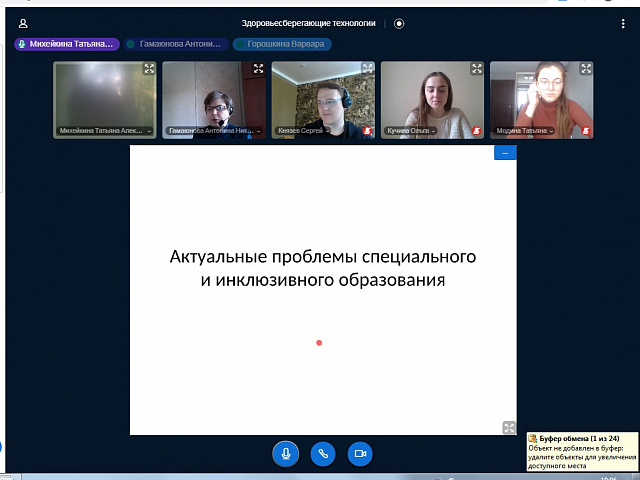Open the user list panel icon
Screen dimensions: 640x480
point(23,23)
